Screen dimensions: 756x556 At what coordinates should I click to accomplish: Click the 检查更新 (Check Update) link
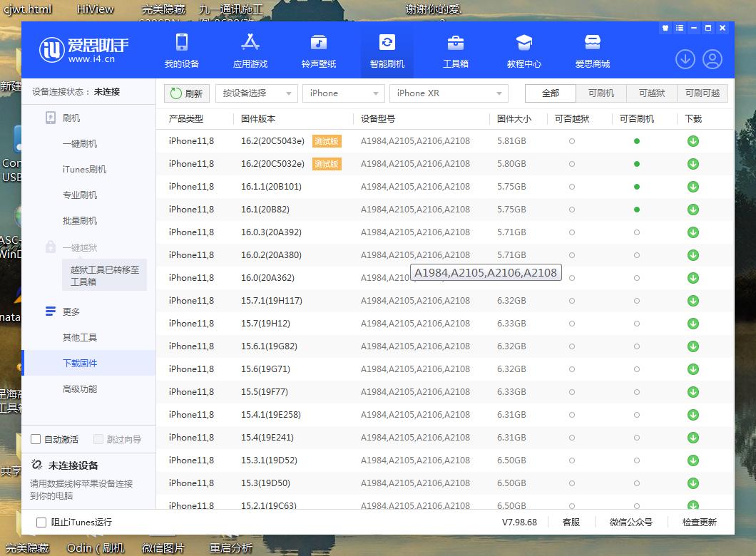tap(698, 522)
